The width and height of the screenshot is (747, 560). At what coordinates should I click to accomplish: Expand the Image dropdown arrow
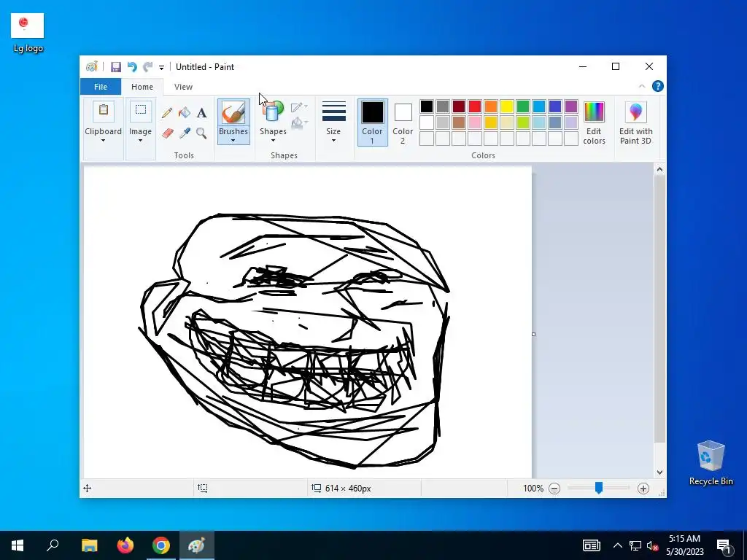[141, 141]
